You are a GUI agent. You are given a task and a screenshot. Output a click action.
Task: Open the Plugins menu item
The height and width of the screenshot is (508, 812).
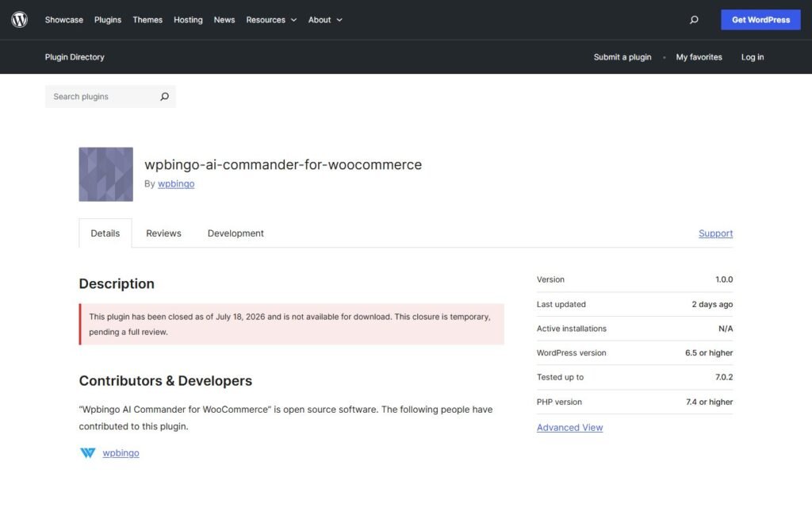[x=108, y=20]
